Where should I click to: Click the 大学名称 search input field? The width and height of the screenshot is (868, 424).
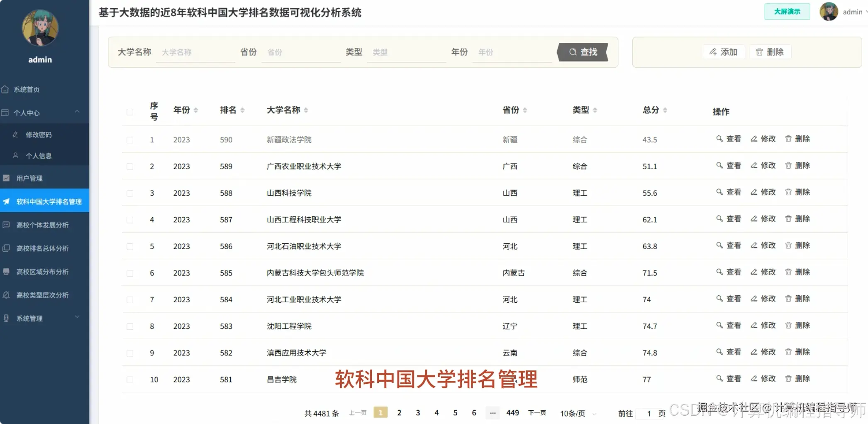point(195,52)
